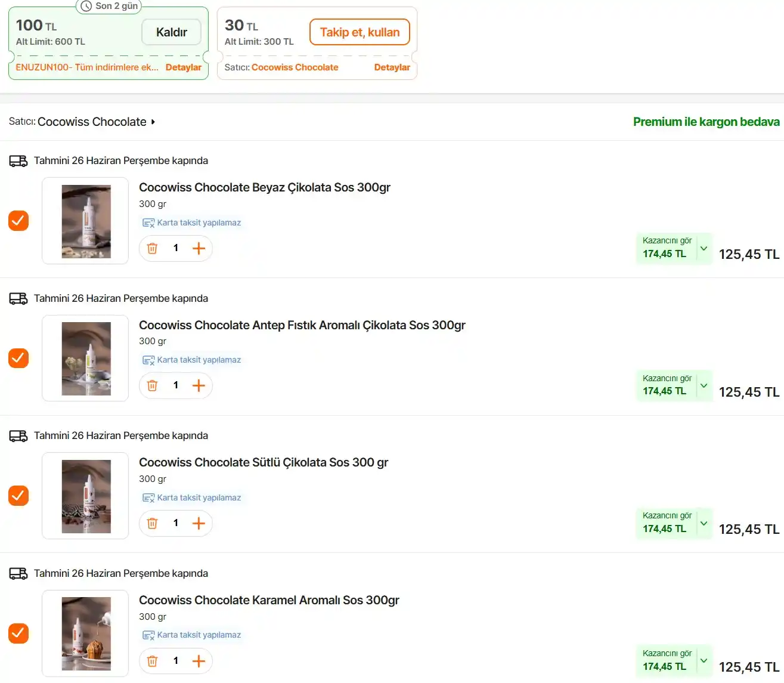Screen dimensions: 784x683
Task: Open Sütlü Çikolata Sos 300 gr product title
Action: pos(264,462)
